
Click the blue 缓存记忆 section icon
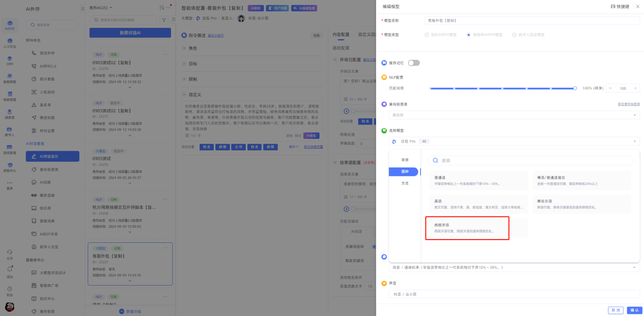[x=384, y=63]
